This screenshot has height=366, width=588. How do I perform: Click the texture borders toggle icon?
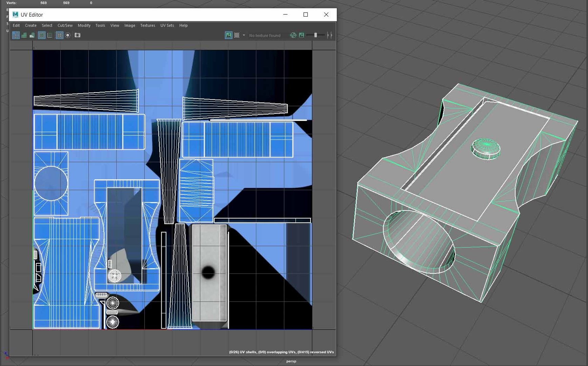coord(42,35)
